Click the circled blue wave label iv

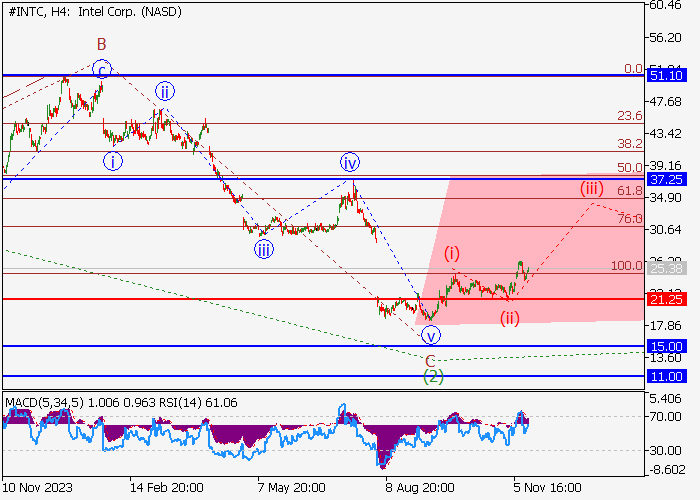pos(350,162)
